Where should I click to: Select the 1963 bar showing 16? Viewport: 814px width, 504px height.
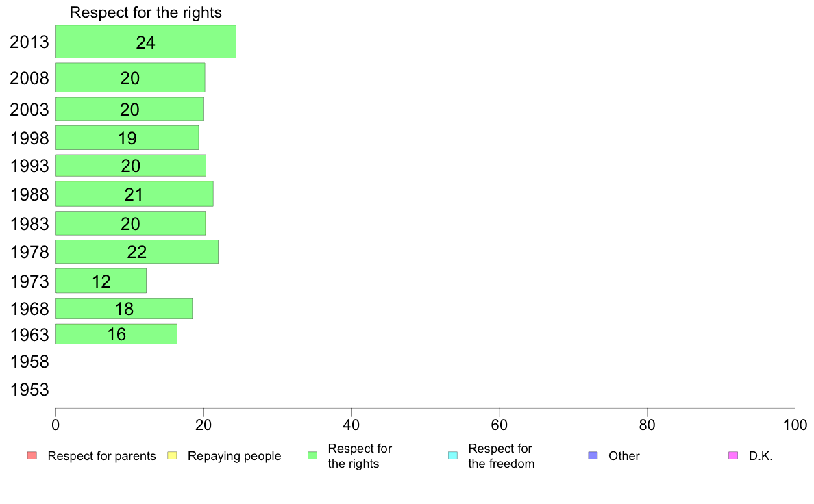coord(116,334)
